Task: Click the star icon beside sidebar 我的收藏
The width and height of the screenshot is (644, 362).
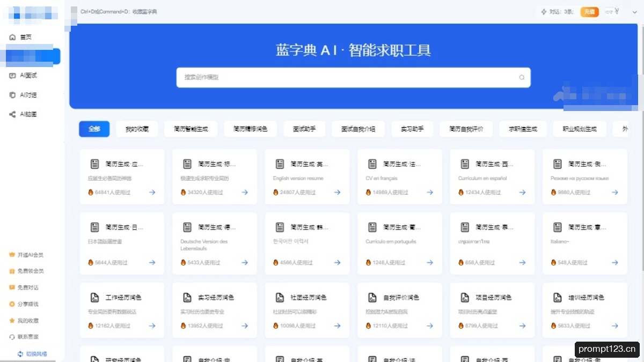Action: pos(12,321)
